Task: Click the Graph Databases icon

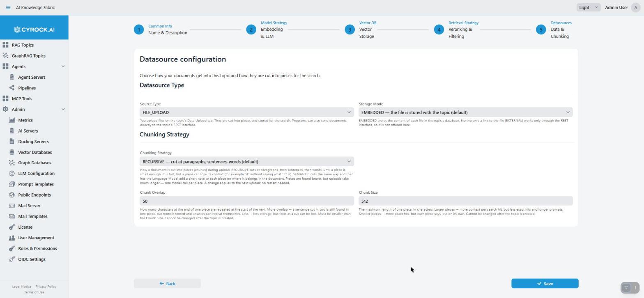Action: pos(12,163)
